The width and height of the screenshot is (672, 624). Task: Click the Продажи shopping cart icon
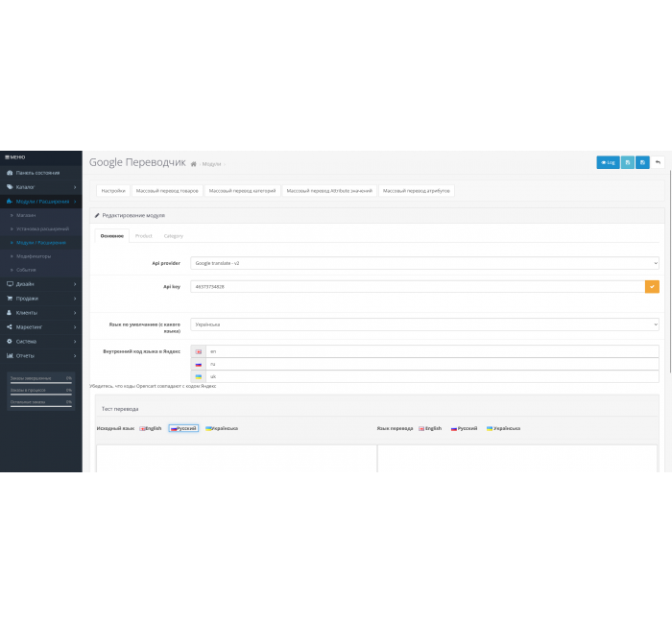tap(10, 299)
